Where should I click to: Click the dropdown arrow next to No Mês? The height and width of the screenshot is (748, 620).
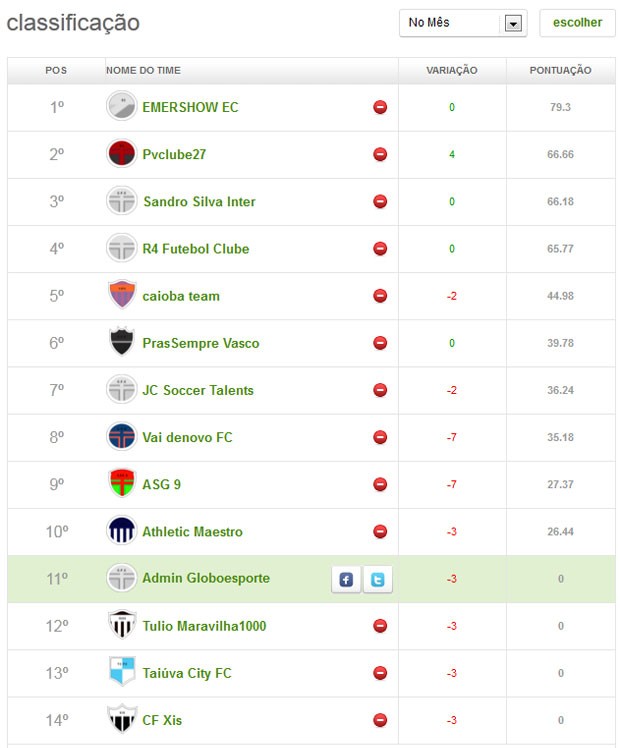coord(513,23)
